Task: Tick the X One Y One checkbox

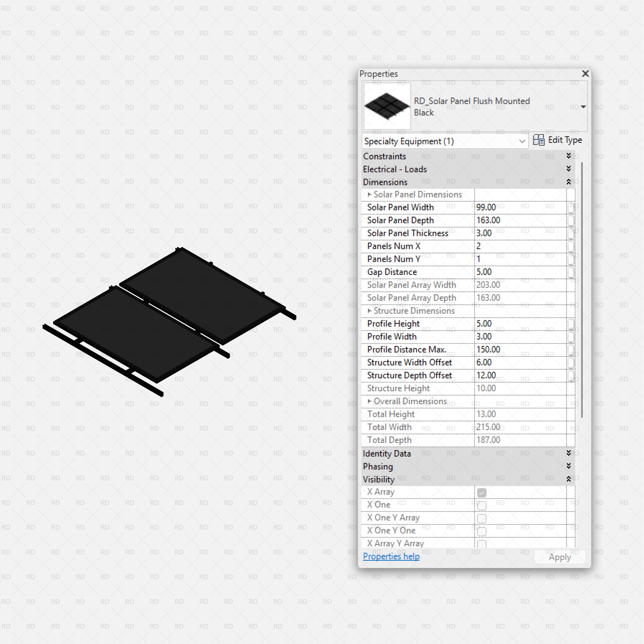Action: click(482, 531)
